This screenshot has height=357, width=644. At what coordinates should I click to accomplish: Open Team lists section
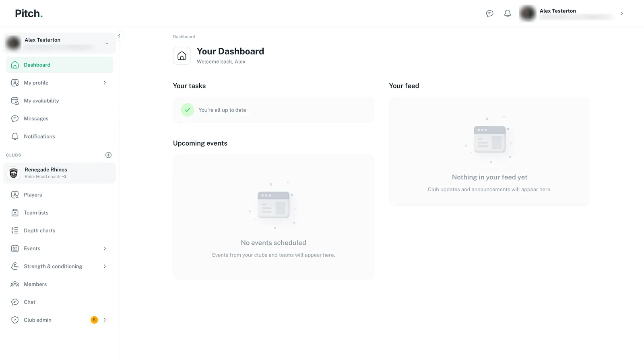[x=59, y=213]
